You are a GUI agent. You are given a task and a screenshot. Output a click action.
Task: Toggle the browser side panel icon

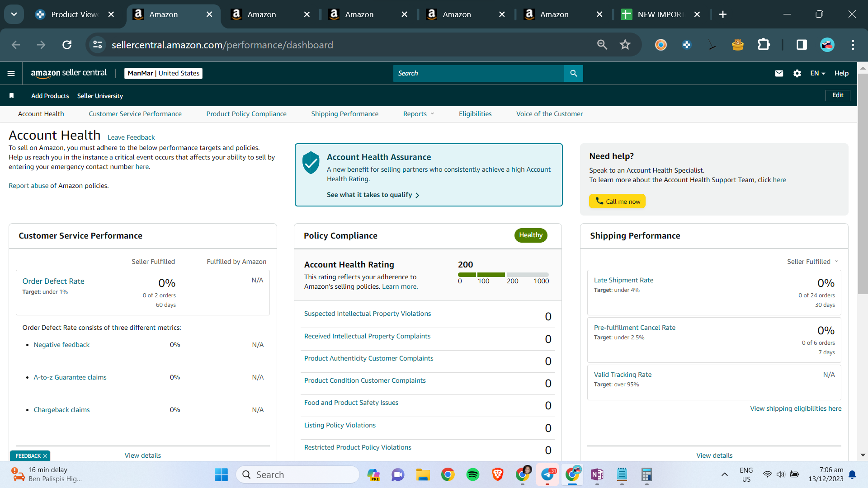click(x=802, y=45)
